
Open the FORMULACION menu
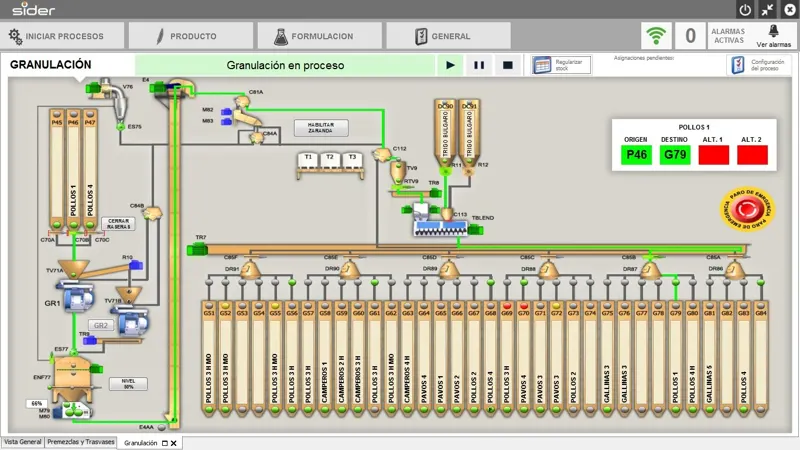click(x=320, y=36)
